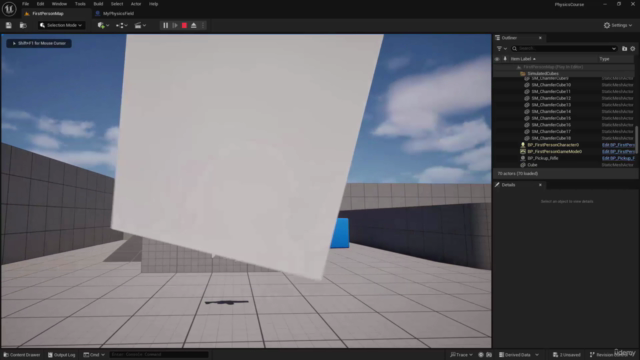Open the Trace dropdown in the status bar
This screenshot has height=360, width=640.
[x=461, y=355]
